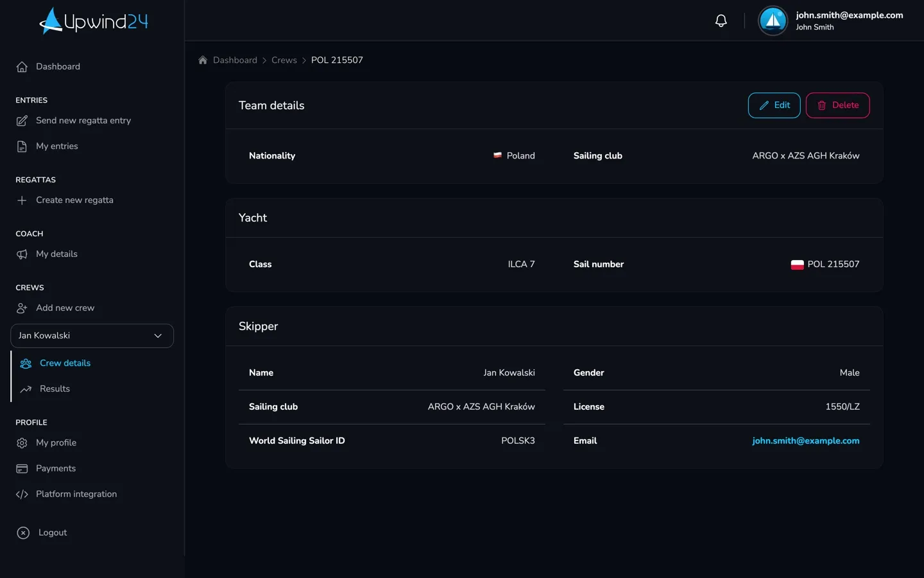Viewport: 924px width, 578px height.
Task: Click the Delete team button
Action: (837, 105)
